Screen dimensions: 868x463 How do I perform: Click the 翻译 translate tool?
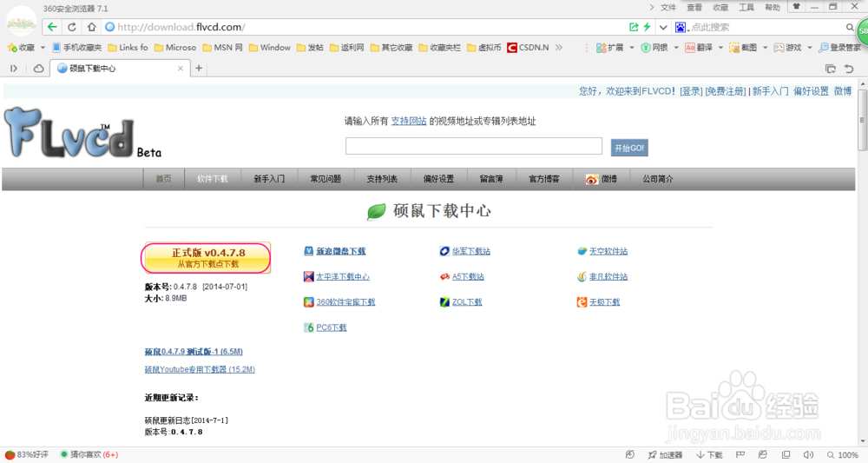pos(699,48)
